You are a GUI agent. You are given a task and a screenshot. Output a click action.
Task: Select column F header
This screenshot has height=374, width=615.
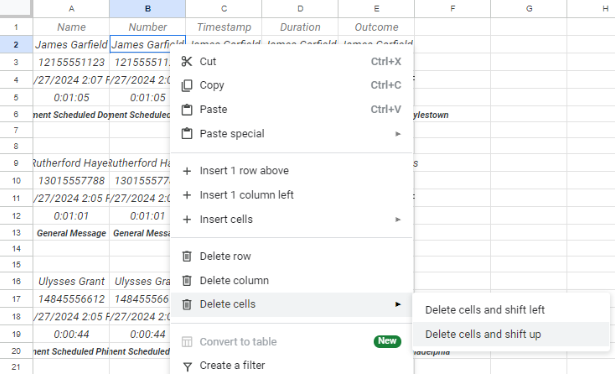pos(453,9)
